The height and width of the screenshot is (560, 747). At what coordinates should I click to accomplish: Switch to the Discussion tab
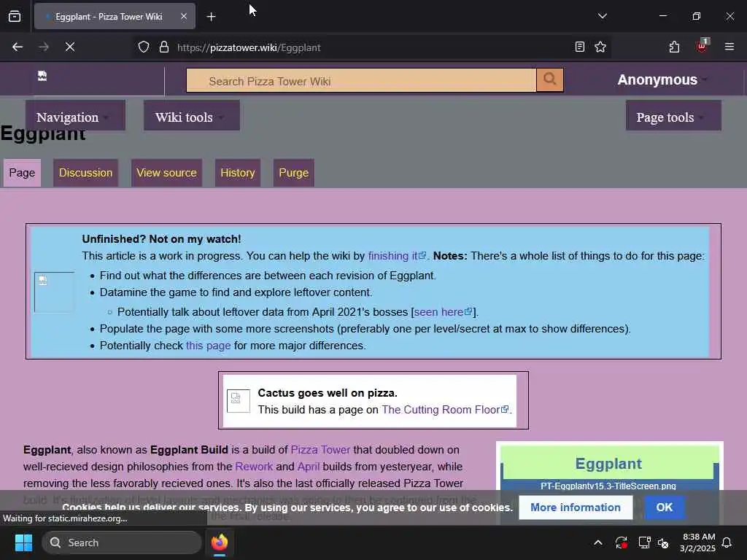tap(86, 172)
